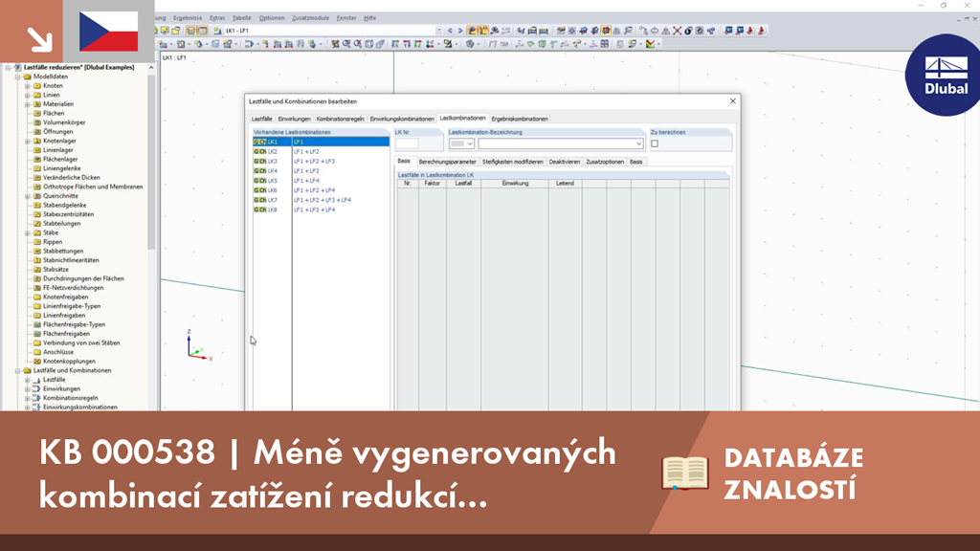980x551 pixels.
Task: Open the Lastkombination-Bezeichnung combo box
Action: point(561,143)
